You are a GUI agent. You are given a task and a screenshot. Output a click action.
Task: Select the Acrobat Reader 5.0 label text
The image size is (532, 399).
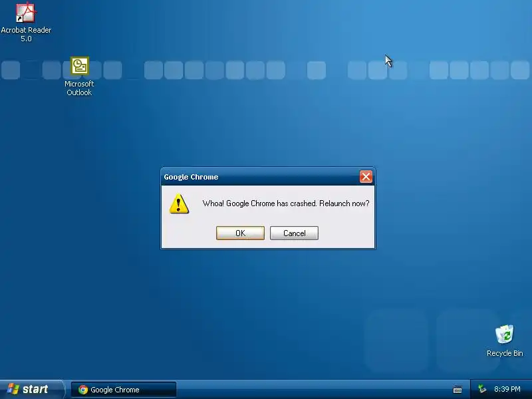(x=26, y=35)
